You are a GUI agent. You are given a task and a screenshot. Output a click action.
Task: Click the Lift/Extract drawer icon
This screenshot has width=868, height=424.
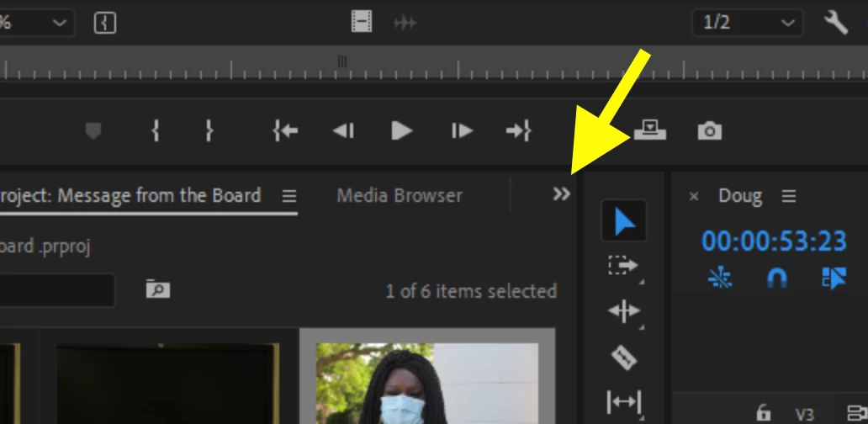pos(649,130)
